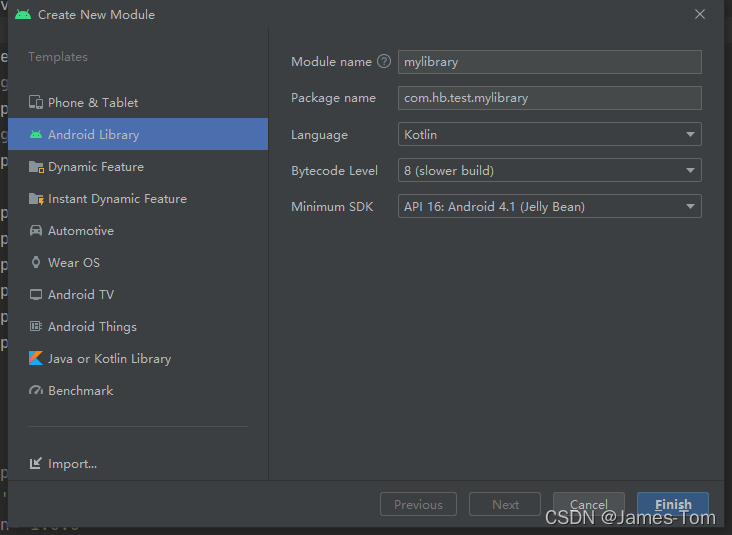This screenshot has width=732, height=535.
Task: Click the Module name label
Action: 331,62
